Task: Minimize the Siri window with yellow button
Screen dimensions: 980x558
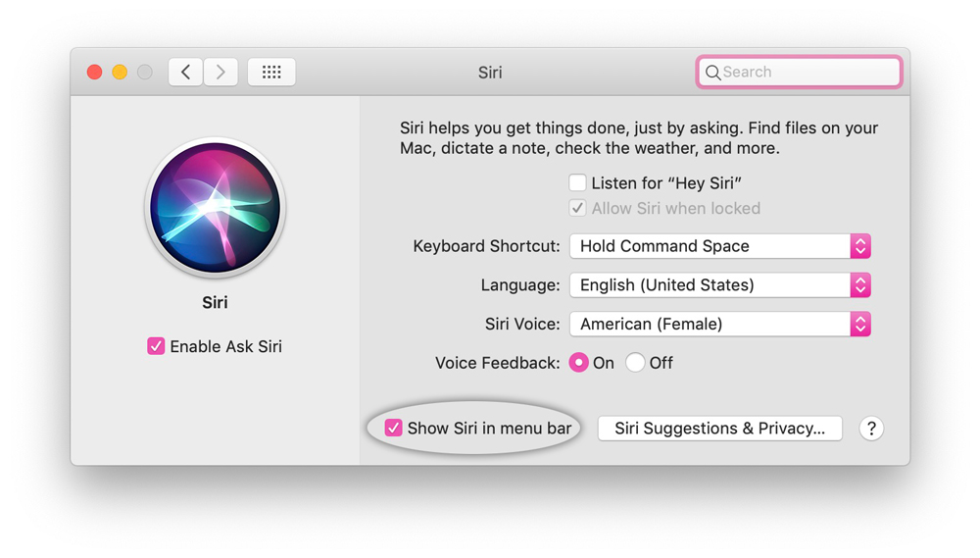Action: [120, 72]
